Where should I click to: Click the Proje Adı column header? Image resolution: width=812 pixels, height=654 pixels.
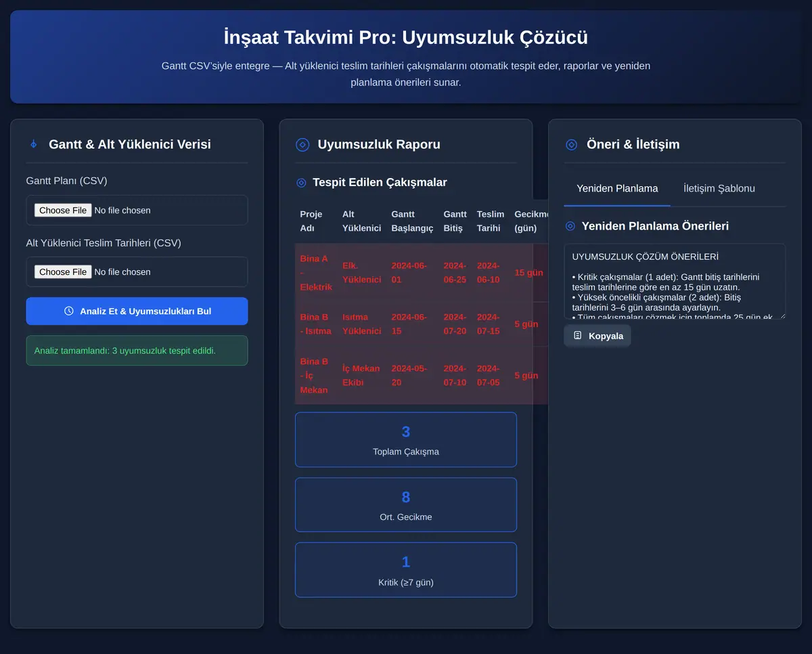(x=316, y=221)
